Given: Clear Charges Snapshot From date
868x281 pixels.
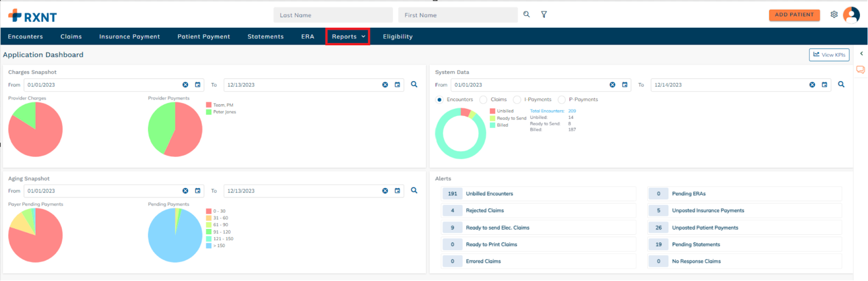Looking at the screenshot, I should tap(186, 85).
